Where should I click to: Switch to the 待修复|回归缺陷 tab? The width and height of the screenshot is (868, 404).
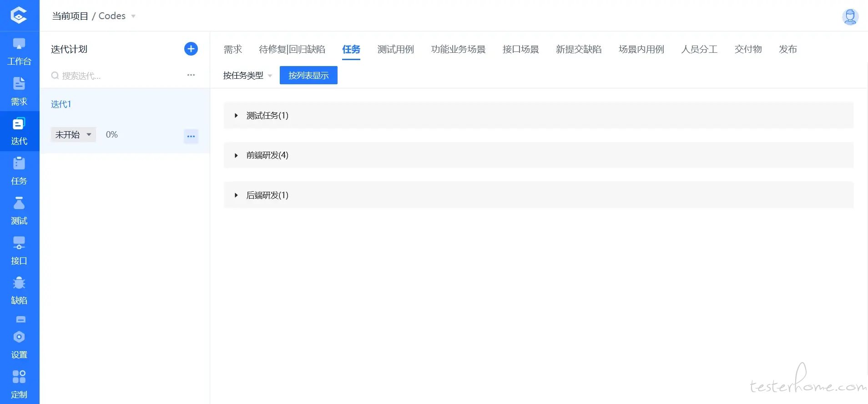(292, 49)
